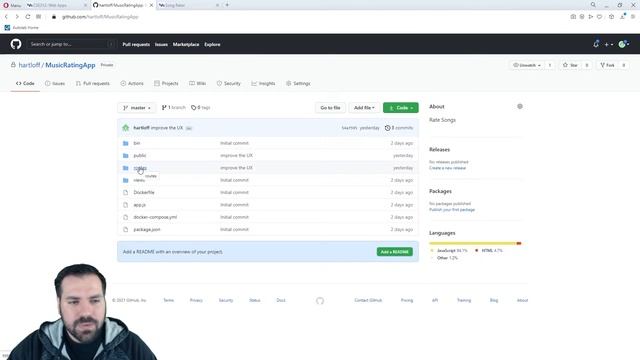Screen dimensions: 640x360
Task: Open the app.js file
Action: click(x=140, y=205)
